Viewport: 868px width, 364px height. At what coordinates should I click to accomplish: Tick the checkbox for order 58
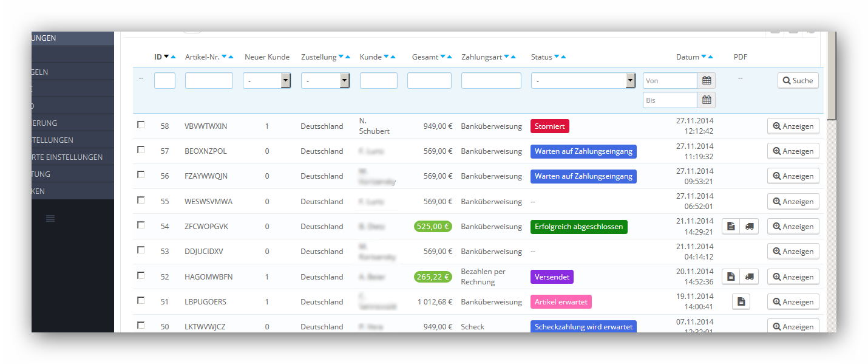141,125
